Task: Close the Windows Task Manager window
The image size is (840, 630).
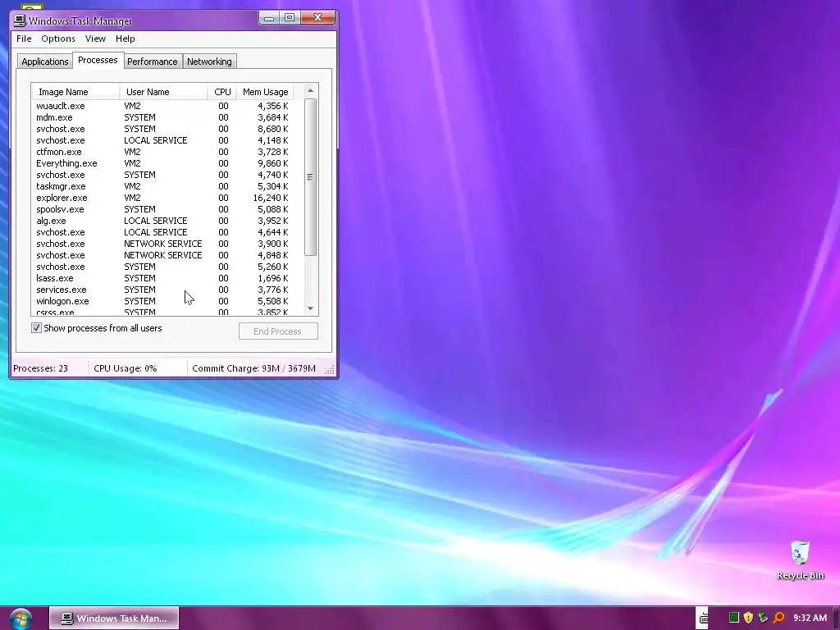Action: (317, 18)
